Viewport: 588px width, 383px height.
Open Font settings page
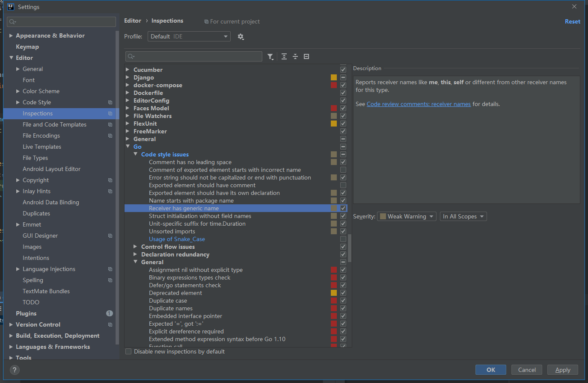pos(29,80)
